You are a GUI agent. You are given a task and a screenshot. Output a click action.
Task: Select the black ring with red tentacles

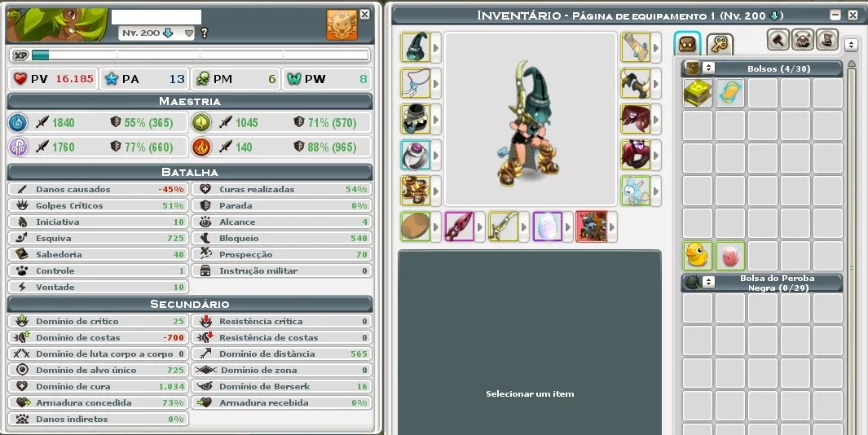coord(636,155)
